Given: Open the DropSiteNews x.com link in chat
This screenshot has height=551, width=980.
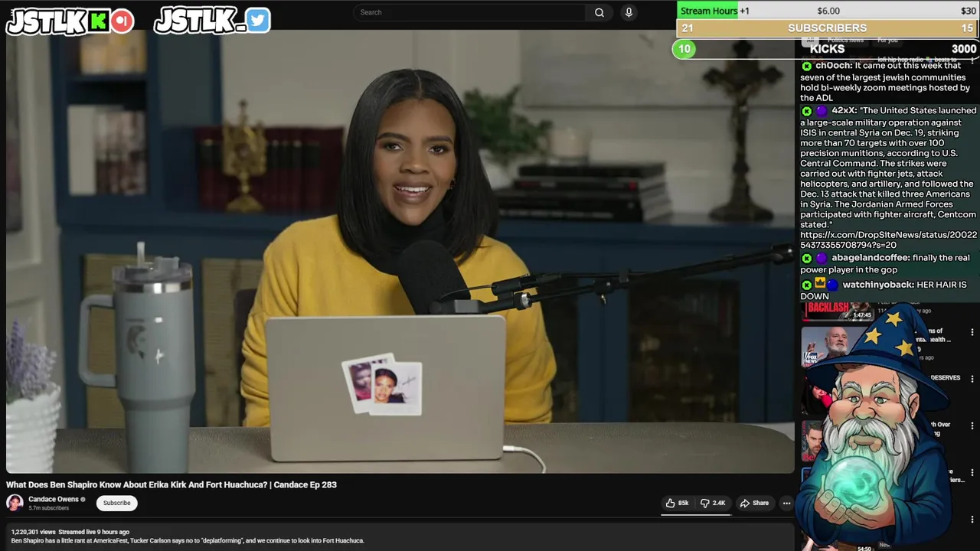Looking at the screenshot, I should click(888, 240).
